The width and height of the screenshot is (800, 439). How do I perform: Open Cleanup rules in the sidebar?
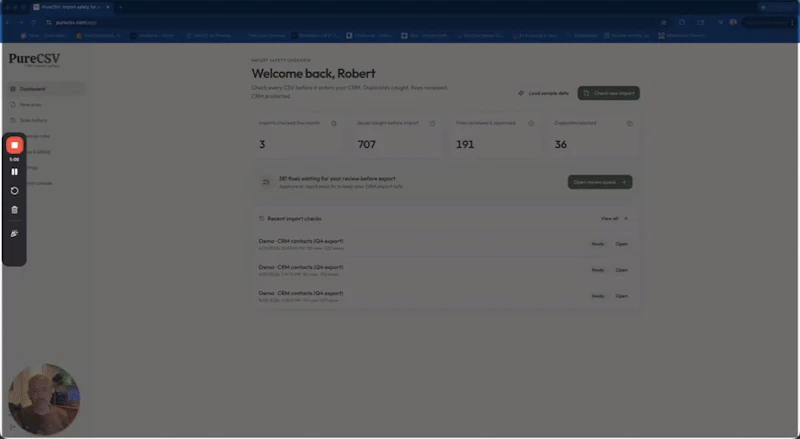pos(38,136)
